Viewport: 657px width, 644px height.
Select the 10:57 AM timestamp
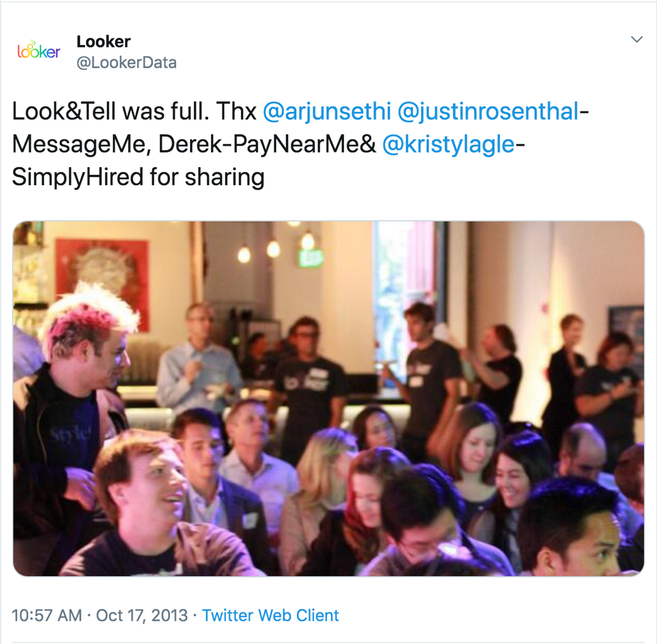coord(47,615)
